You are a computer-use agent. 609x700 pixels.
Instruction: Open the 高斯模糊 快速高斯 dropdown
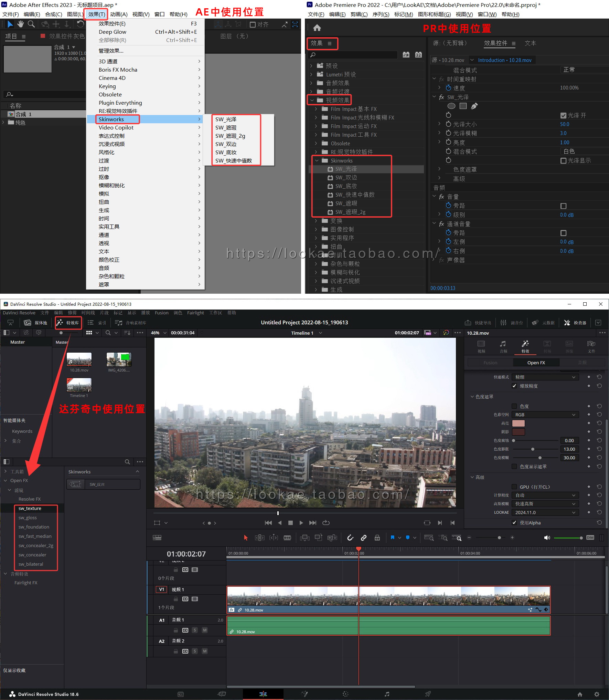(x=545, y=504)
